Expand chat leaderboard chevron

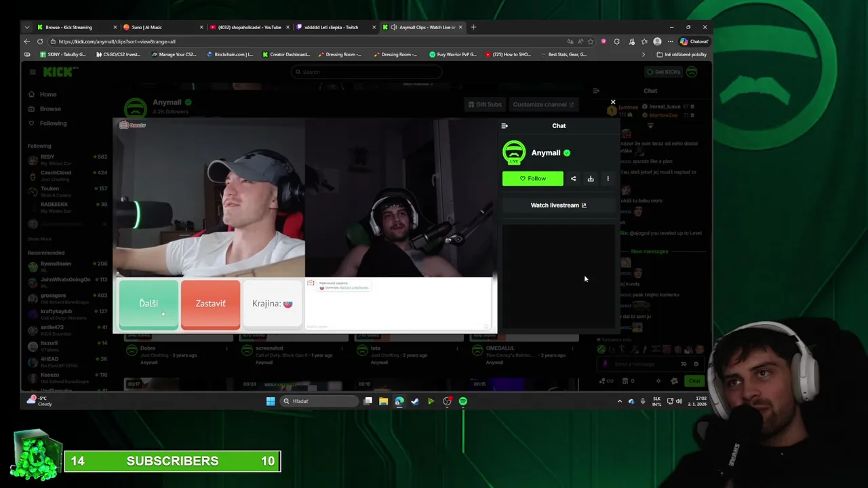pyautogui.click(x=650, y=126)
